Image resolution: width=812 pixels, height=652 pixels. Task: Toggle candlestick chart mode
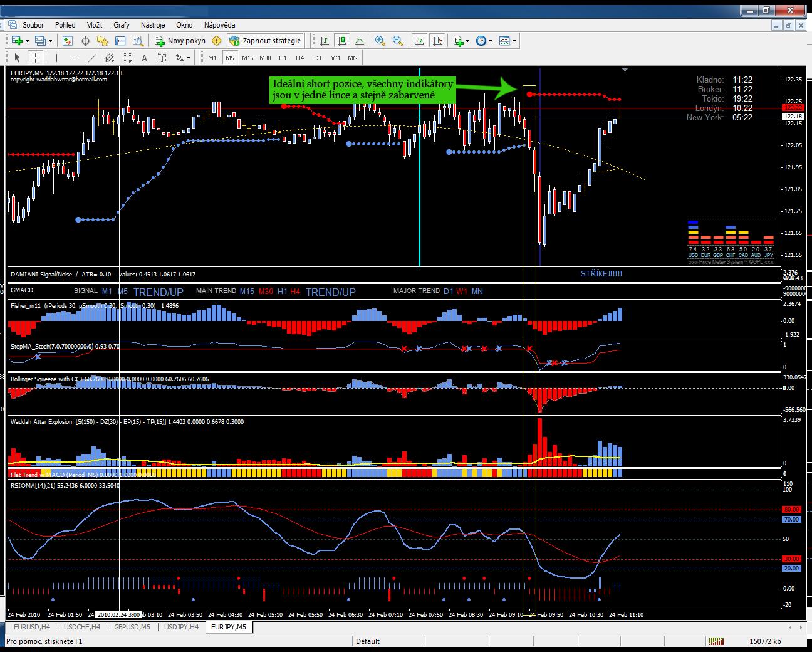[x=342, y=41]
